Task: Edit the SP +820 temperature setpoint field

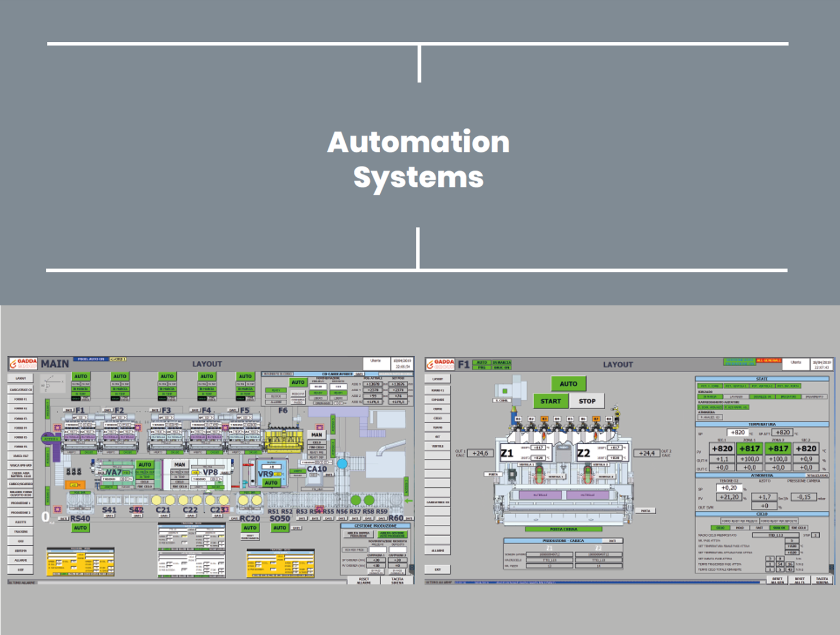Action: [x=737, y=432]
